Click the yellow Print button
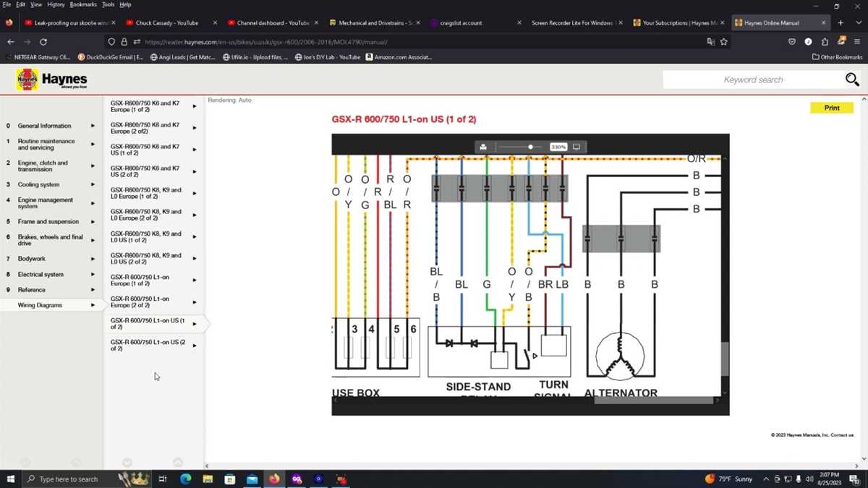Viewport: 868px width, 488px height. tap(832, 108)
